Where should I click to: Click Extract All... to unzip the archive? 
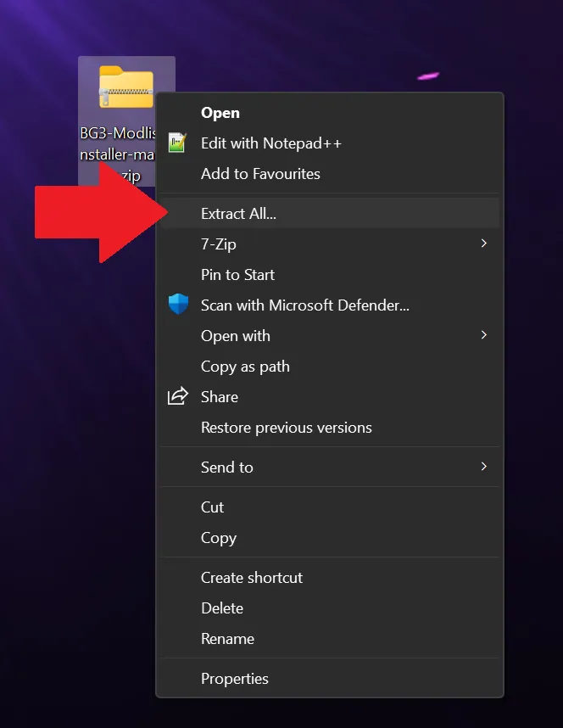point(330,214)
